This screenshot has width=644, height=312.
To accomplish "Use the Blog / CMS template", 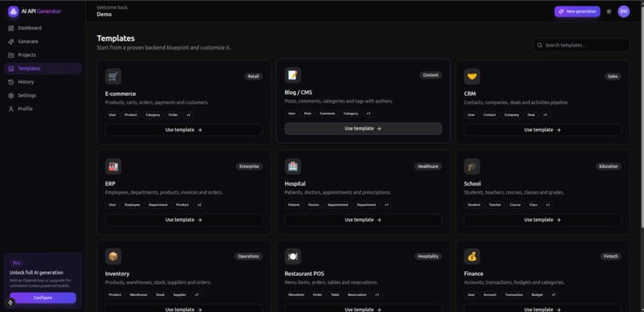I will (x=363, y=129).
